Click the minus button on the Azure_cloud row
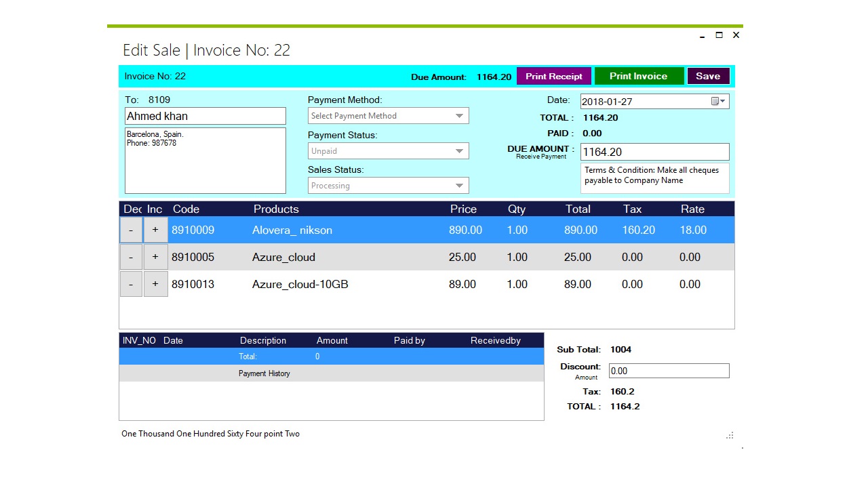Viewport: 868px width, 488px height. (x=130, y=257)
